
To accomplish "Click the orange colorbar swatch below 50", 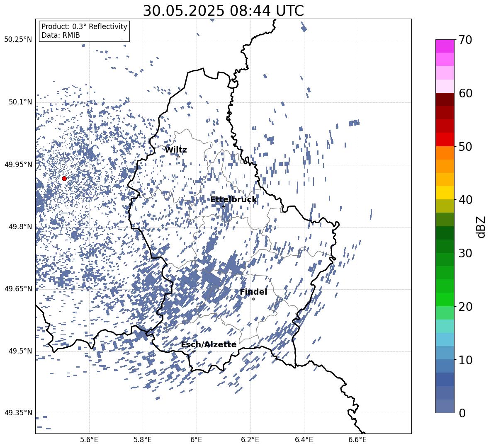I will [x=445, y=153].
